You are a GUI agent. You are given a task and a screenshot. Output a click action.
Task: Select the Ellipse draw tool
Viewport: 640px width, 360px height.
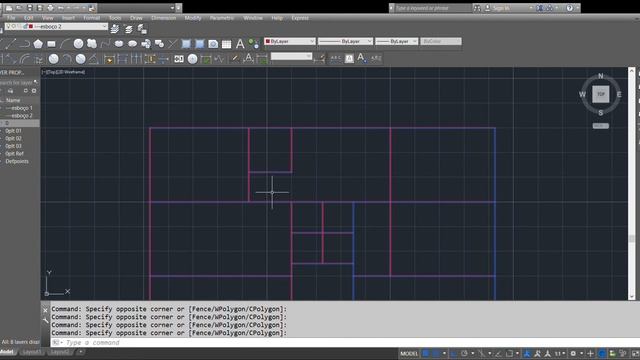coord(119,44)
